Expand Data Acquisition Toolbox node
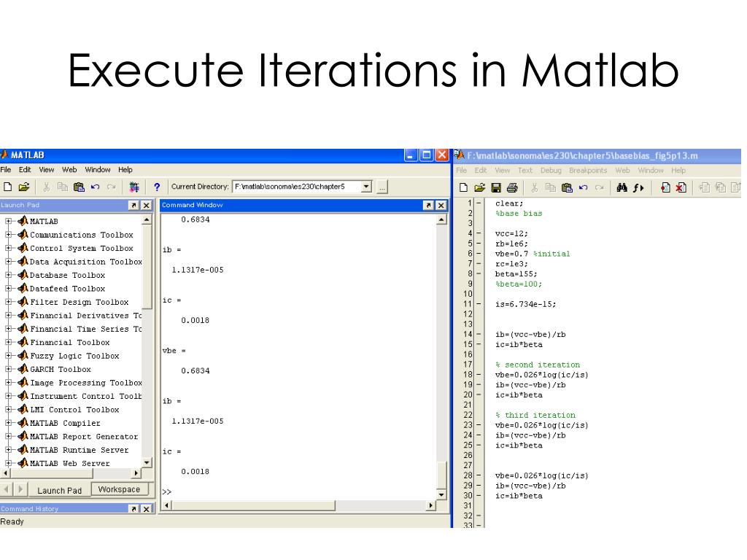 [x=8, y=262]
